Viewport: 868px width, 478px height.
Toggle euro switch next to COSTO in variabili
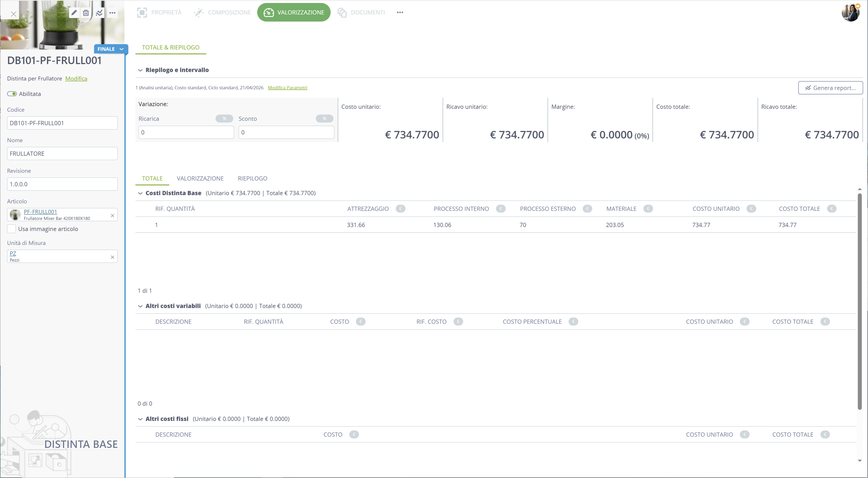(x=360, y=321)
